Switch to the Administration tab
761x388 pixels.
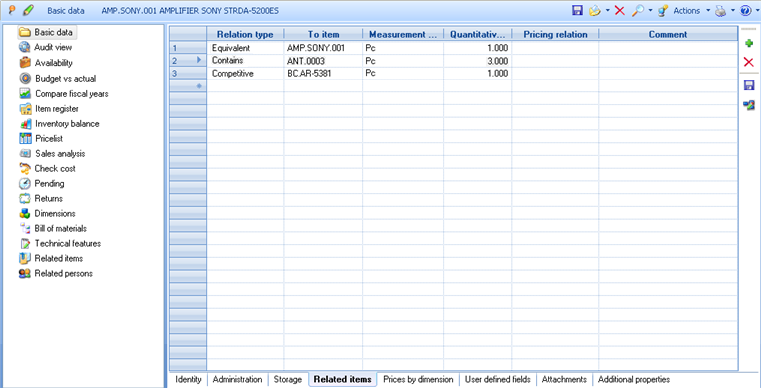[x=237, y=380]
